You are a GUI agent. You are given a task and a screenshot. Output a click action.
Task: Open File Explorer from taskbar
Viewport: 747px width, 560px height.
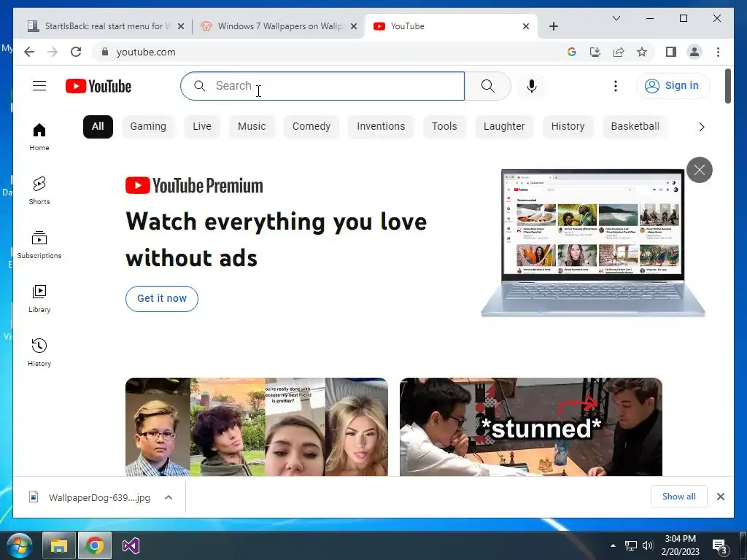pos(59,545)
